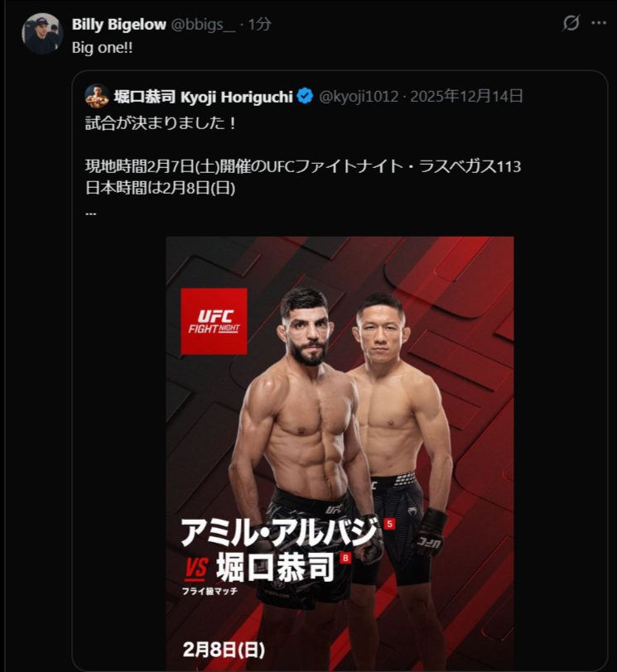The width and height of the screenshot is (617, 672).
Task: Click the rank 8 badge on poster
Action: click(x=345, y=558)
